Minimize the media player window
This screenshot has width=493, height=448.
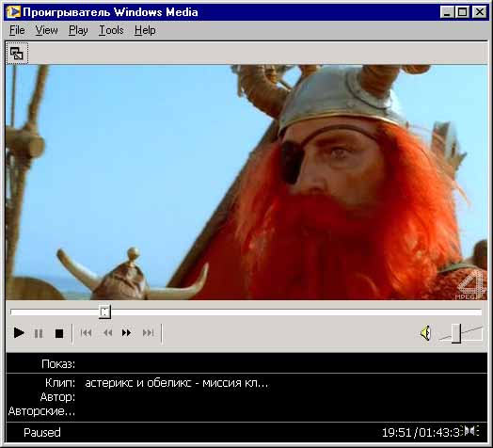coord(447,12)
